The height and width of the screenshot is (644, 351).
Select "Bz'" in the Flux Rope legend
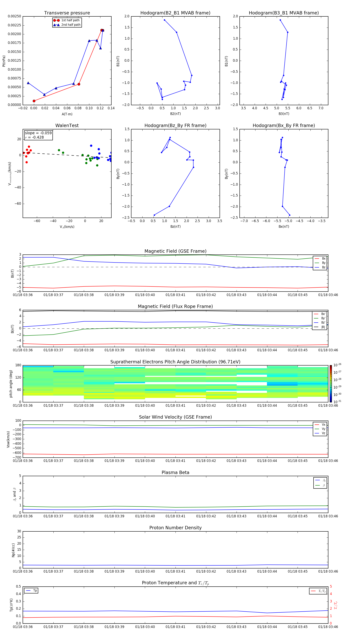click(x=320, y=323)
